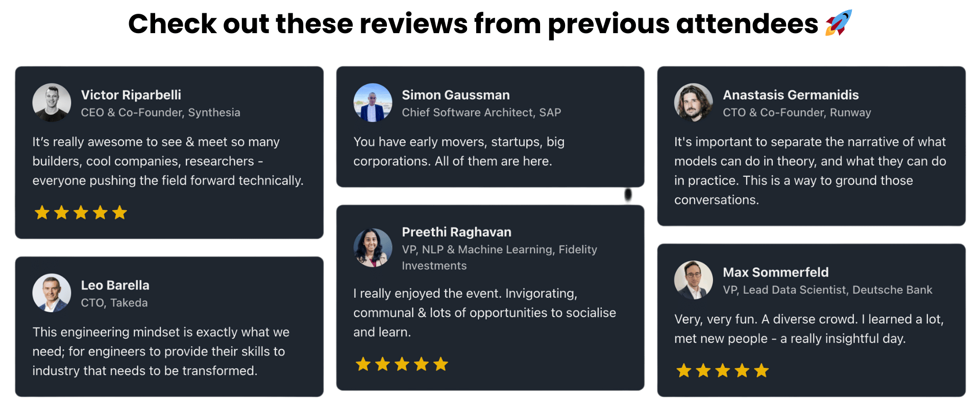This screenshot has width=980, height=408.
Task: Click Leo Barella's avatar photo
Action: (x=52, y=293)
